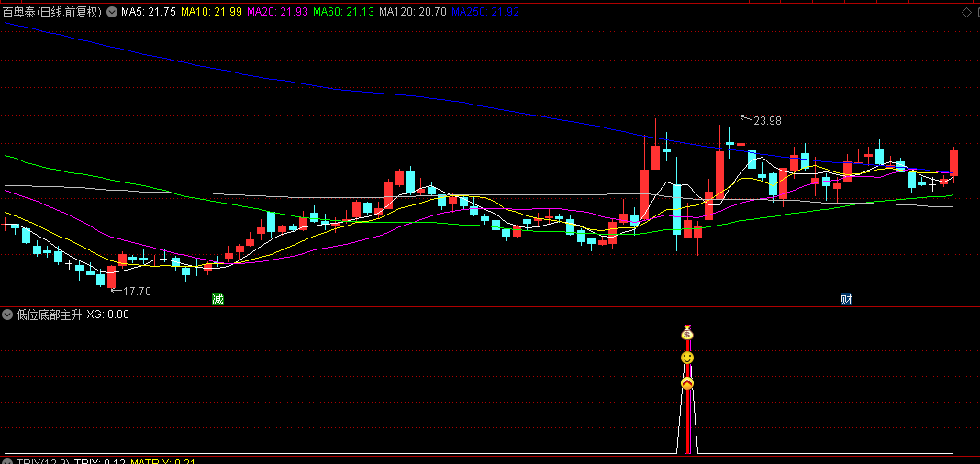Click the orange up-arrow signal icon
Image resolution: width=980 pixels, height=464 pixels.
point(687,382)
